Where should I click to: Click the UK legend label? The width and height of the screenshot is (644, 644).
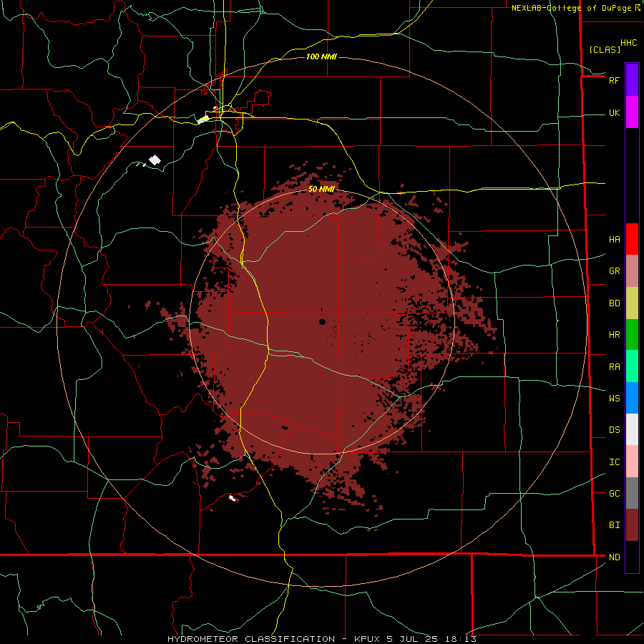tap(614, 113)
